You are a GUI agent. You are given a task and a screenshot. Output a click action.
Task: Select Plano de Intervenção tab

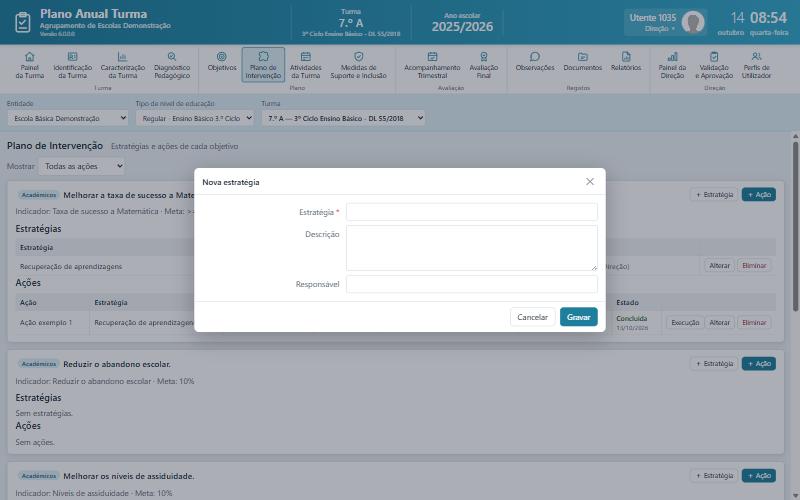pyautogui.click(x=263, y=65)
